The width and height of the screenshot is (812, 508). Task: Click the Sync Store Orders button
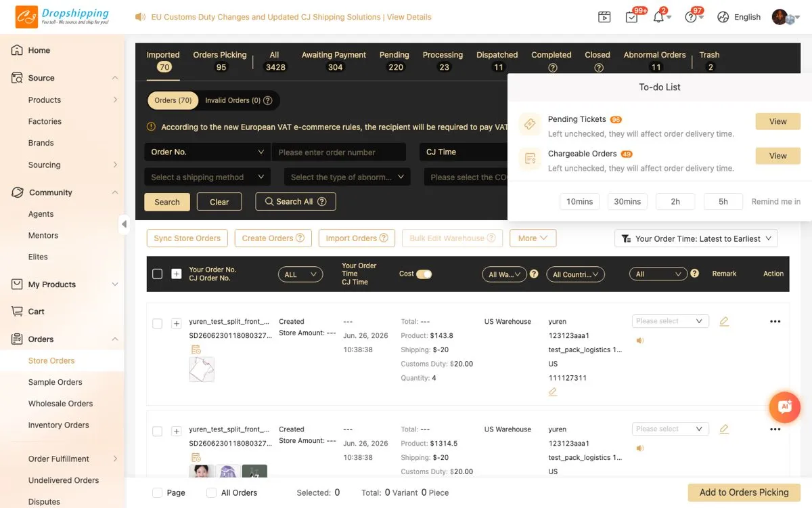tap(187, 238)
